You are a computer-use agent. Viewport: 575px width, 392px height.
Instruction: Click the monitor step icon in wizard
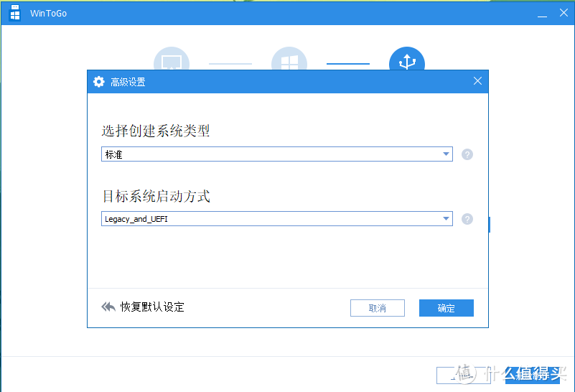[x=172, y=60]
